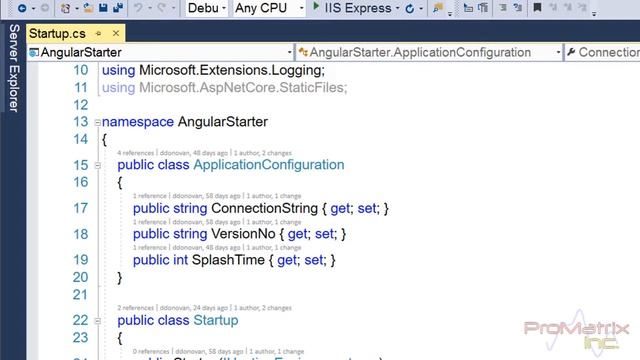Collapse the namespace AngularStarter block
This screenshot has width=640, height=360.
point(98,122)
